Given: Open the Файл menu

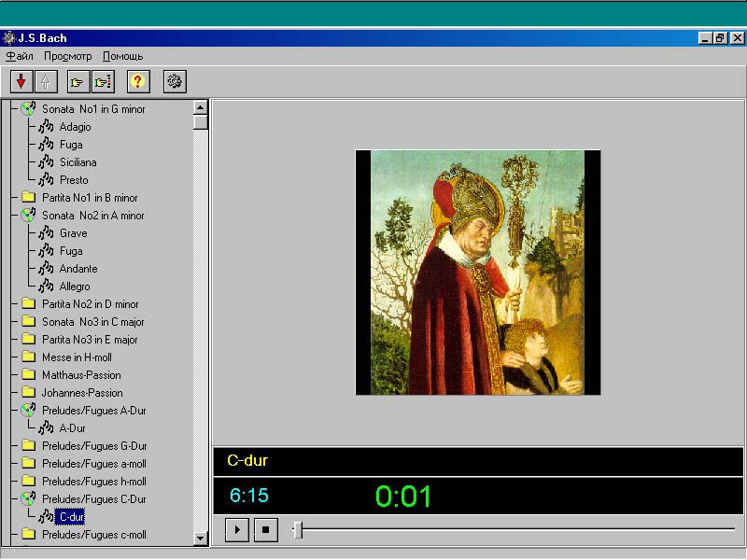Looking at the screenshot, I should tap(20, 56).
